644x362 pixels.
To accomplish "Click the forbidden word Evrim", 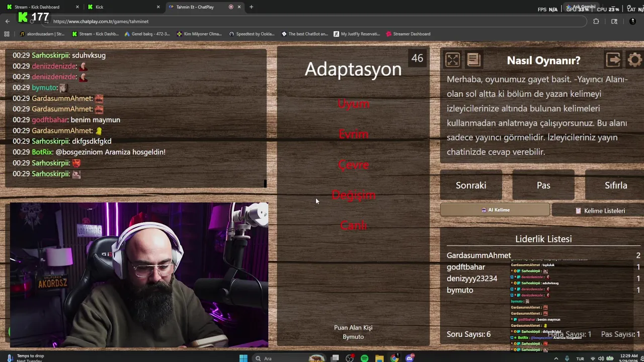I will (x=353, y=134).
